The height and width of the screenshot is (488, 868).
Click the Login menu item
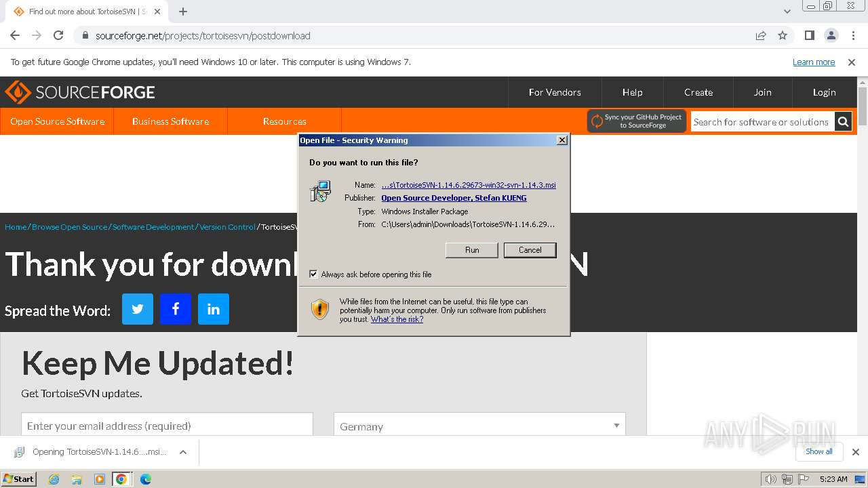point(825,92)
